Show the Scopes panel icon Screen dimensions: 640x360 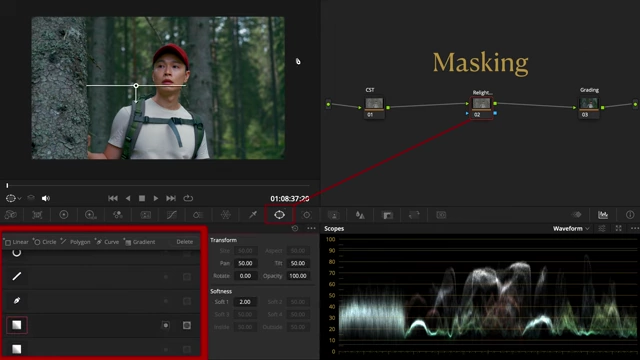coord(603,215)
